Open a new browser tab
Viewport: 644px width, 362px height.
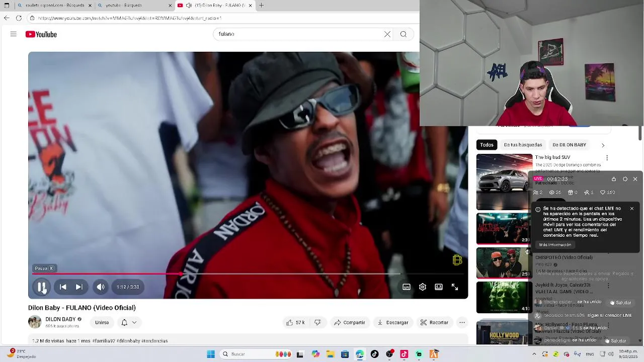pyautogui.click(x=261, y=6)
